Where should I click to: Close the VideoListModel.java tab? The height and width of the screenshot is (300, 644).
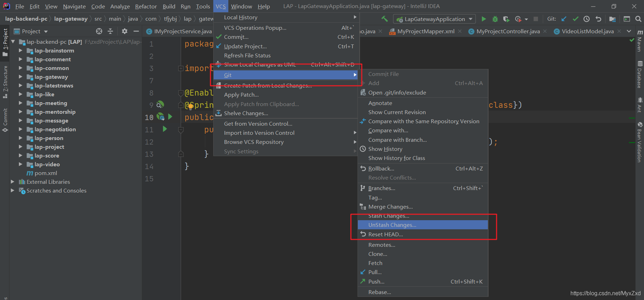(619, 31)
